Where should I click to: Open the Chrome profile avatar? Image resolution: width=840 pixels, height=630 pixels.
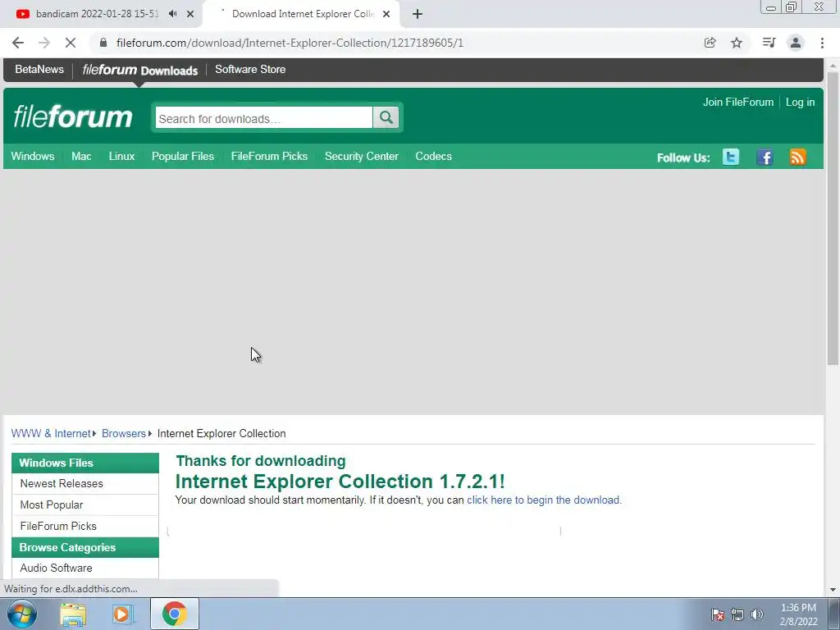(796, 43)
